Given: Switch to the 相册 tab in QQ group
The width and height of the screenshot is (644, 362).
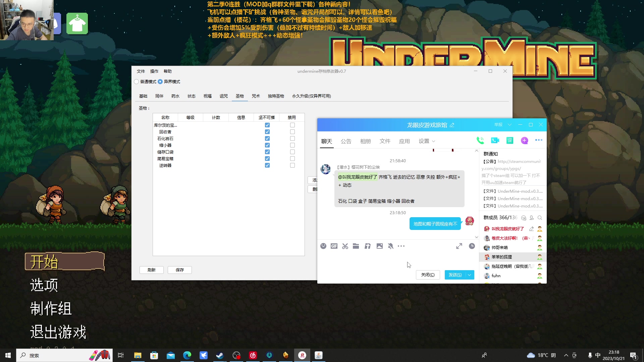Looking at the screenshot, I should coord(366,141).
